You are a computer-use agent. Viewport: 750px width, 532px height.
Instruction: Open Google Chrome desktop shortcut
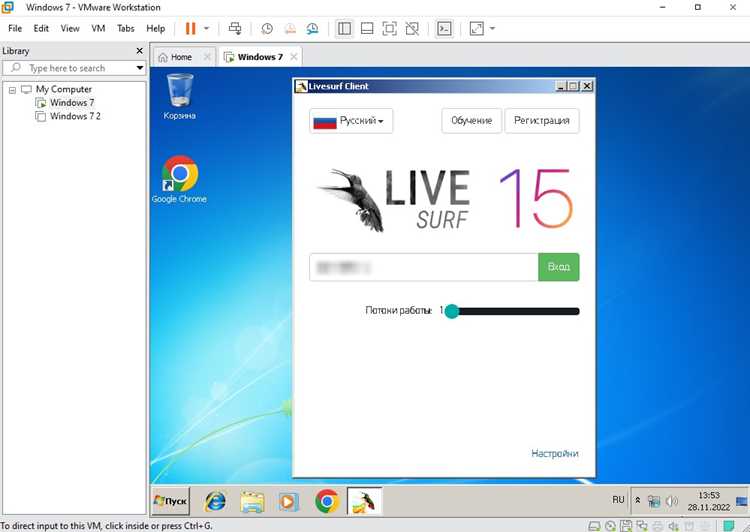[x=179, y=179]
